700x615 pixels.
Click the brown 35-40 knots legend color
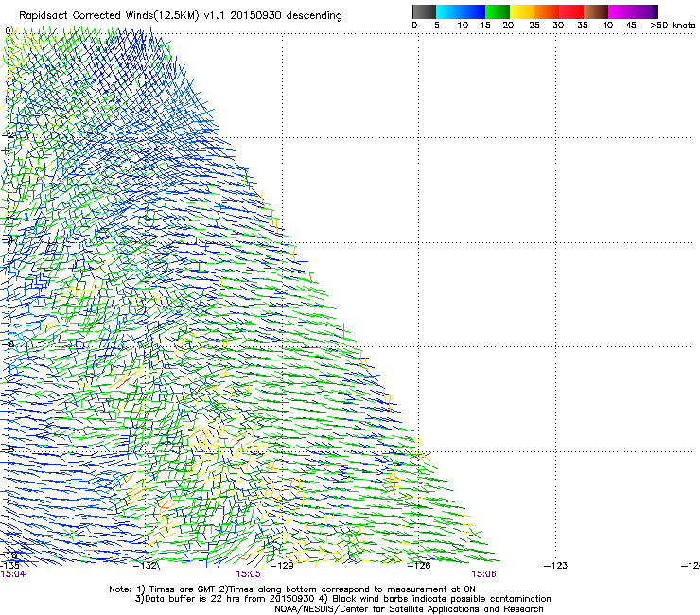(x=596, y=11)
